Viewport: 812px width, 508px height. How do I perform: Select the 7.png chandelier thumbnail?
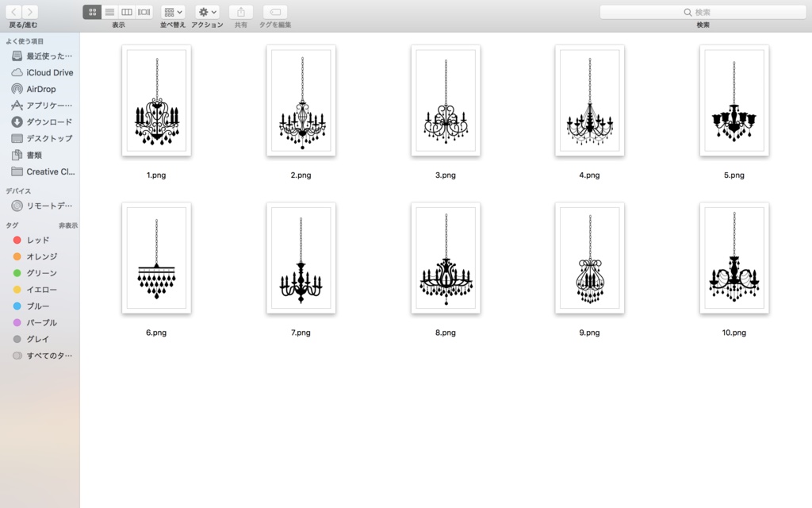pos(301,258)
